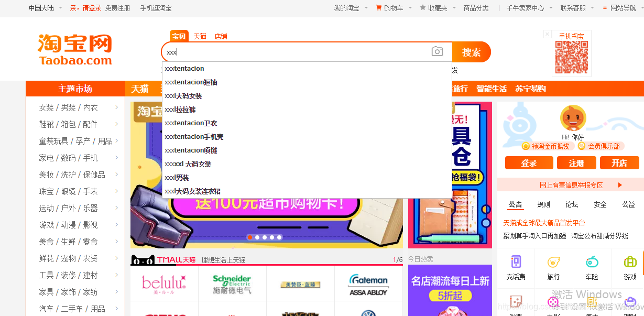The image size is (644, 316).
Task: Click the 开店 open-shop button
Action: click(x=619, y=163)
